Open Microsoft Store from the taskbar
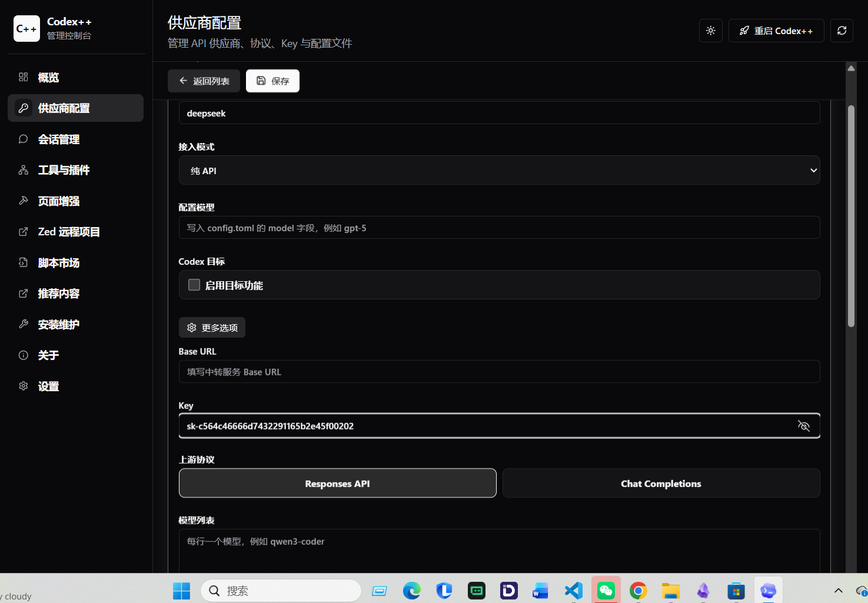868x603 pixels. (736, 591)
